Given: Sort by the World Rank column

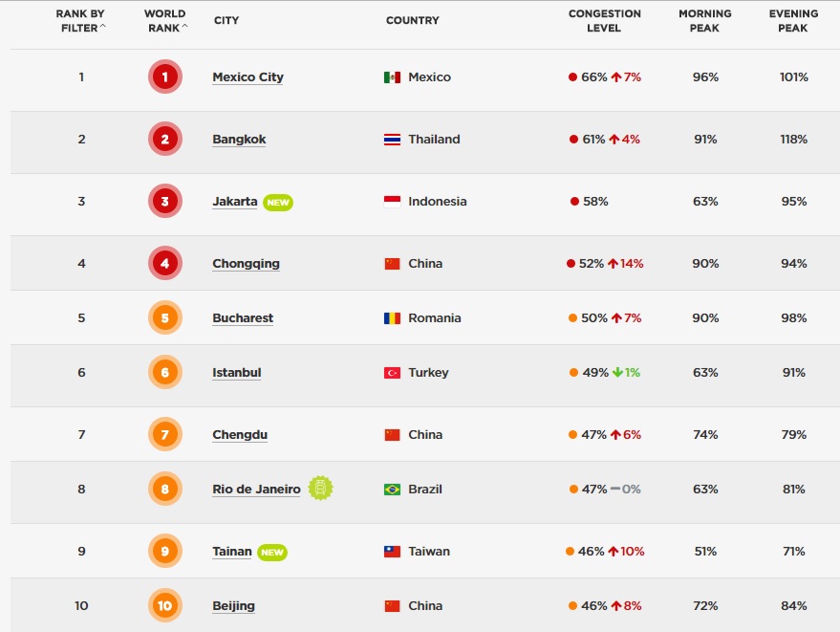Looking at the screenshot, I should (165, 21).
